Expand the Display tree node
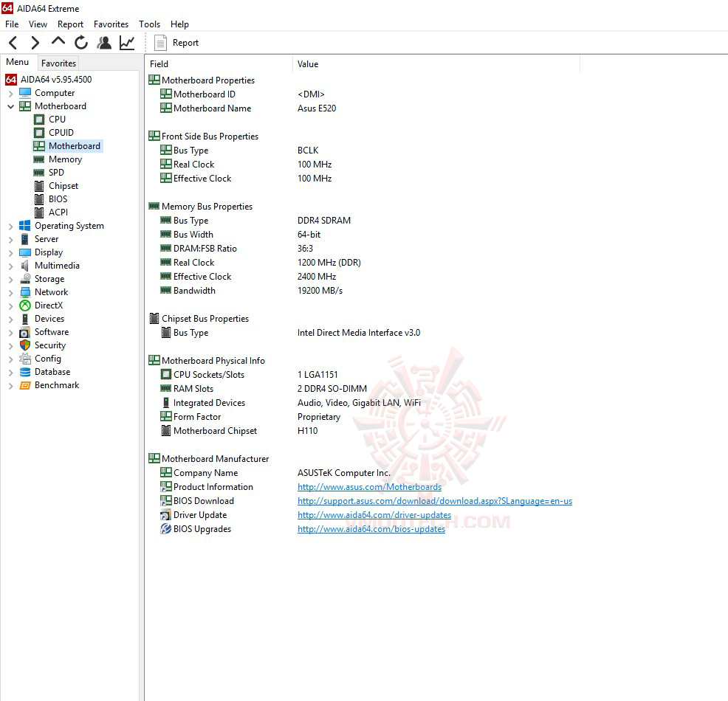Screen dimensions: 728x701 10,253
